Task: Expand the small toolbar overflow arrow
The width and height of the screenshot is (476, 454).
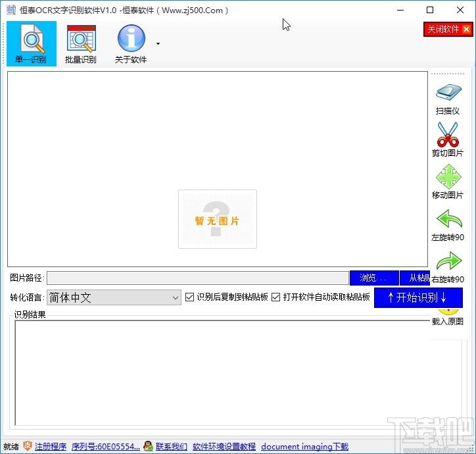Action: [158, 44]
